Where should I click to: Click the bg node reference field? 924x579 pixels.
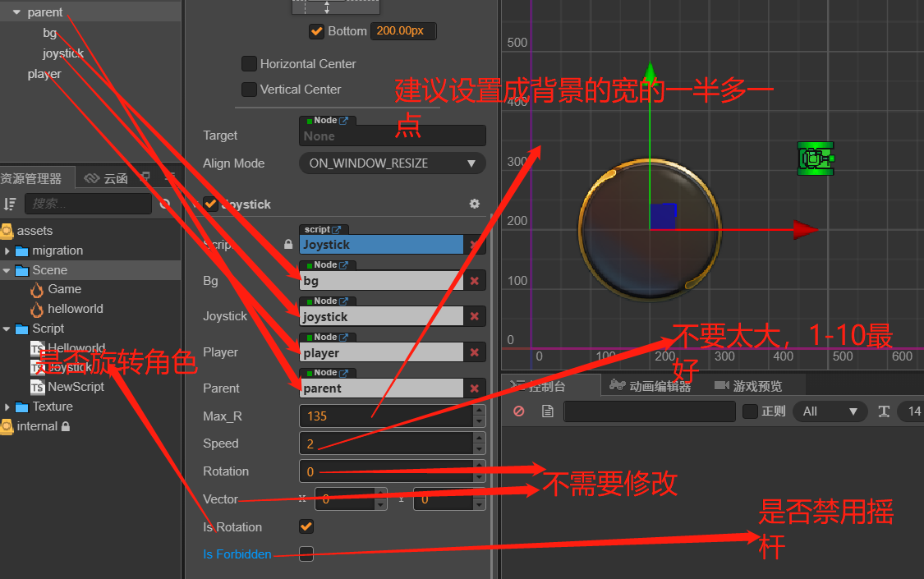[382, 281]
